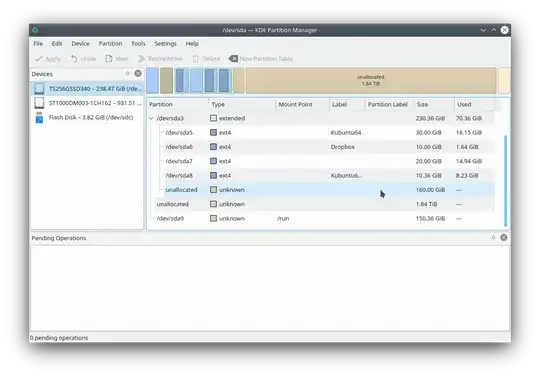The width and height of the screenshot is (540, 377).
Task: Click the TS256GSSD340 drive icon
Action: [39, 89]
